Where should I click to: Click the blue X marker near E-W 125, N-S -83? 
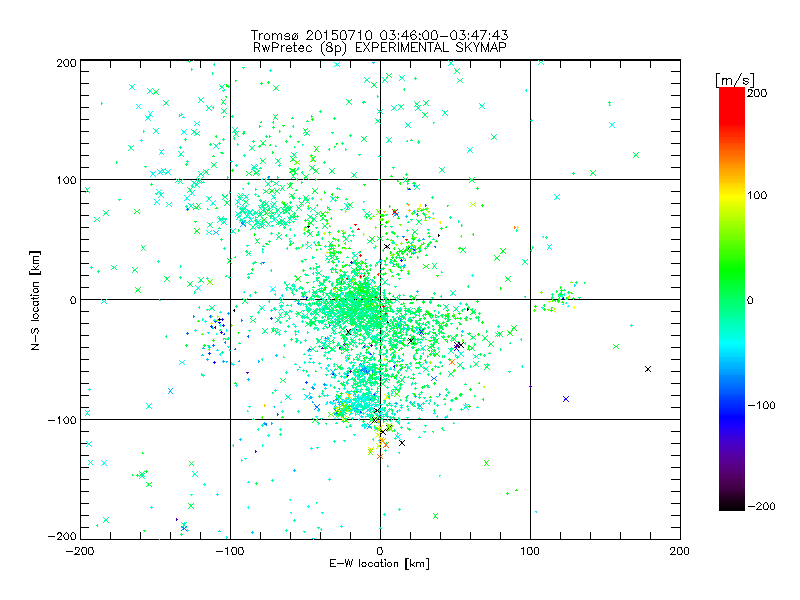point(566,399)
